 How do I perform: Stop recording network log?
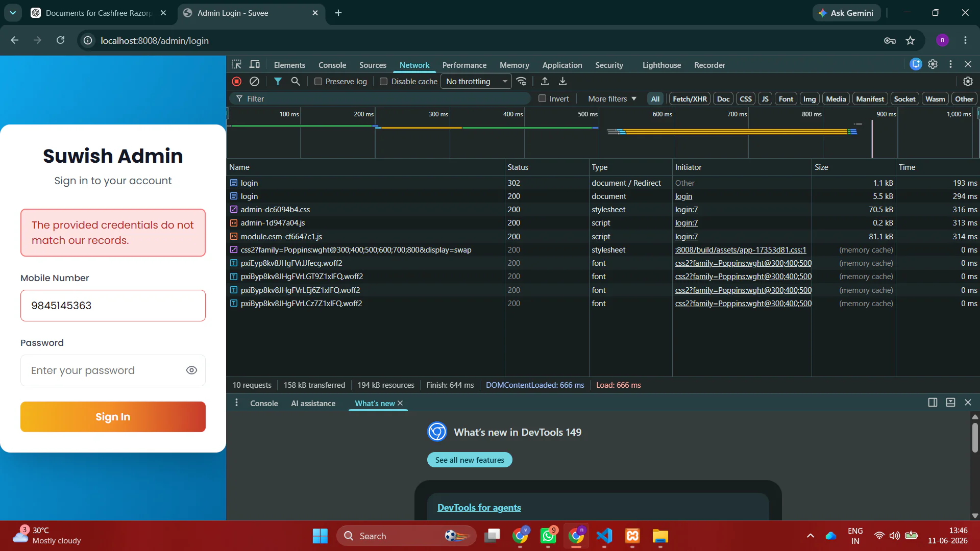pyautogui.click(x=236, y=82)
